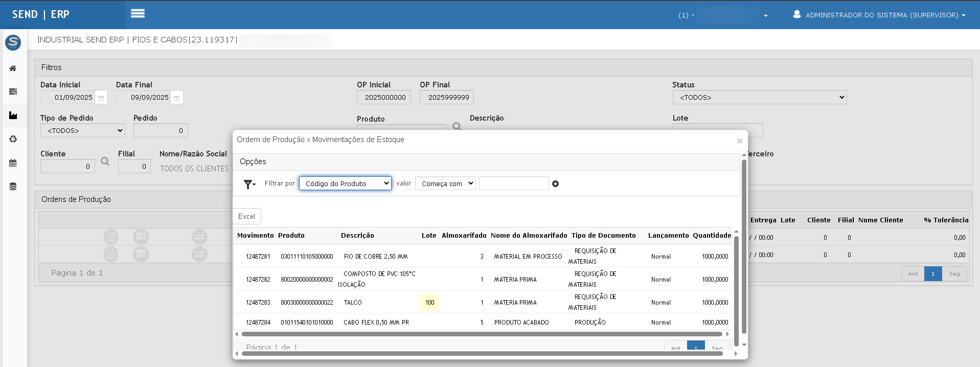Click the hamburger menu icon in header
The height and width of the screenshot is (367, 980).
click(x=138, y=14)
